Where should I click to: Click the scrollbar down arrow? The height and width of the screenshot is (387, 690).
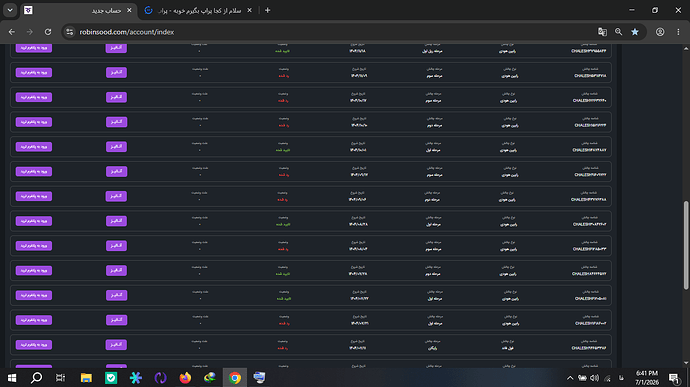coord(686,363)
